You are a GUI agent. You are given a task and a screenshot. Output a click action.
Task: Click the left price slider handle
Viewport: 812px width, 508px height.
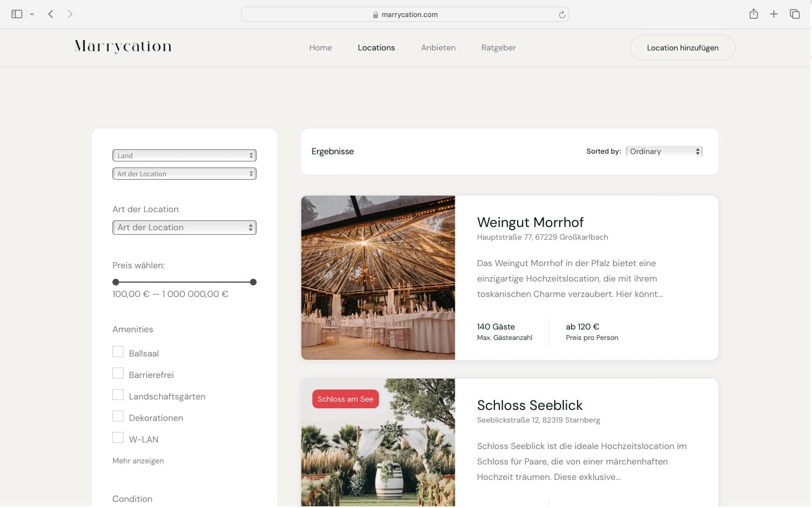pyautogui.click(x=116, y=282)
